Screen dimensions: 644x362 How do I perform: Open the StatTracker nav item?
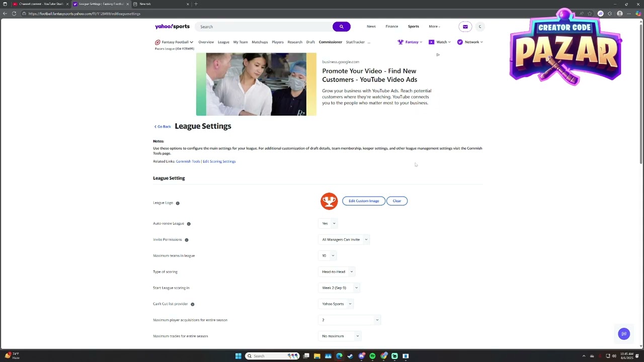tap(355, 42)
